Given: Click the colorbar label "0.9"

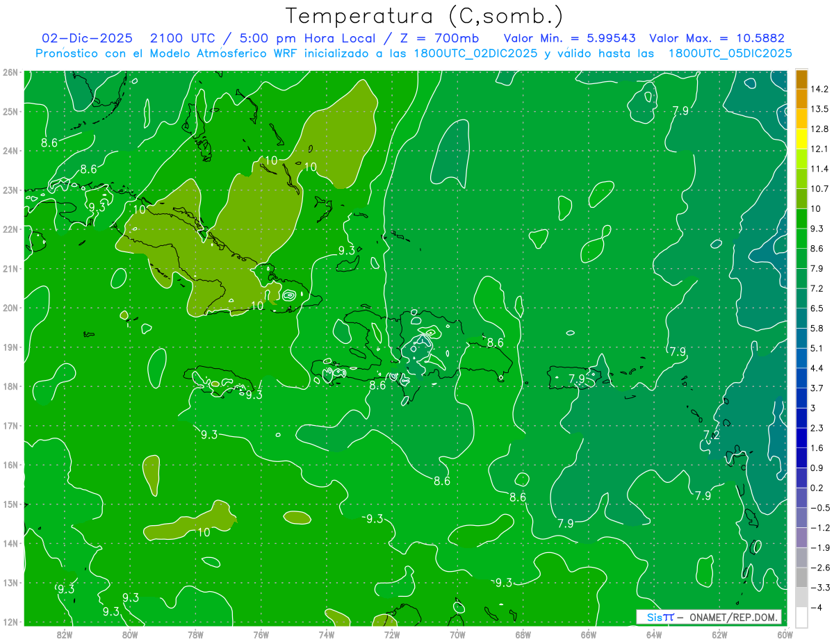Looking at the screenshot, I should 817,468.
